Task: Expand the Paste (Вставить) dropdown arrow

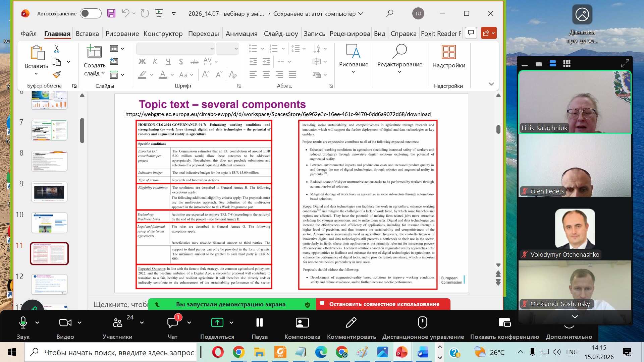Action: tap(36, 74)
